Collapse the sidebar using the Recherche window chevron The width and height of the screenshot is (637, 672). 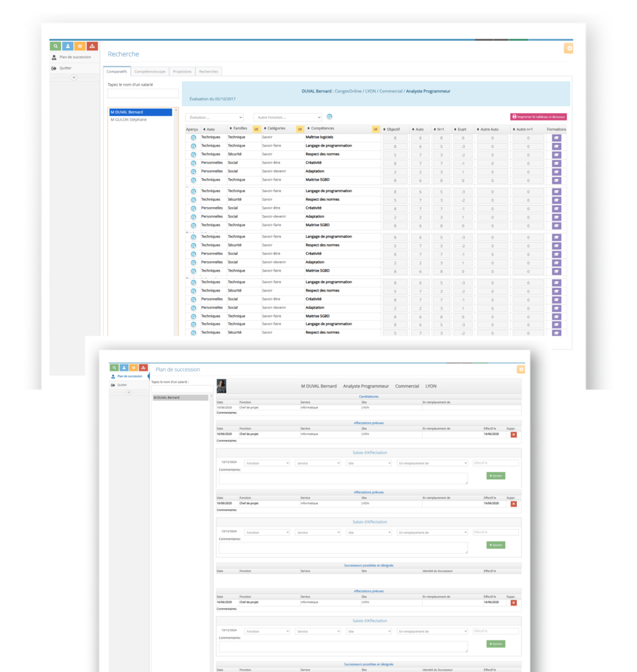(x=73, y=78)
